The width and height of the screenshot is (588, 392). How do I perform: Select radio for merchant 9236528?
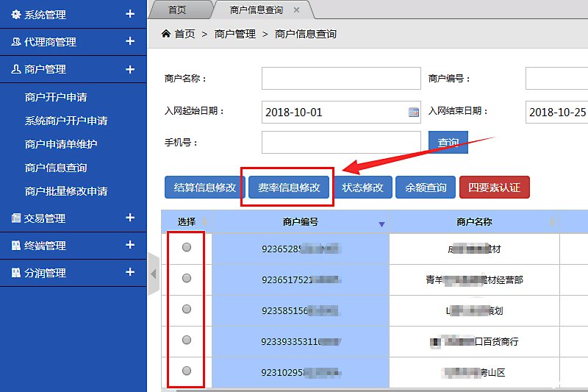[187, 247]
